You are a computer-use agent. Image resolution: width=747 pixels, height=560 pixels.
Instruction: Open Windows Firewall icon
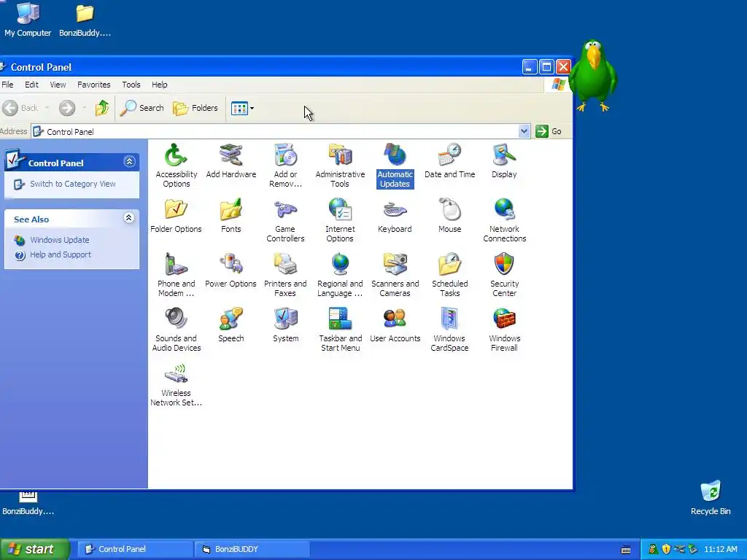point(504,330)
